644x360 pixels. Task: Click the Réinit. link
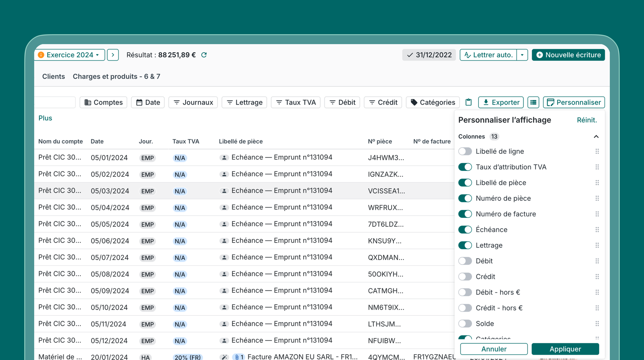tap(587, 120)
